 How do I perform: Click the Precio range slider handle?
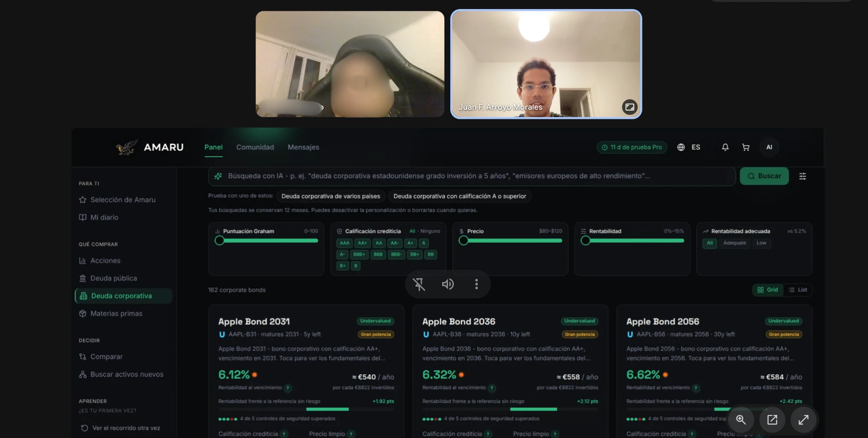point(463,241)
